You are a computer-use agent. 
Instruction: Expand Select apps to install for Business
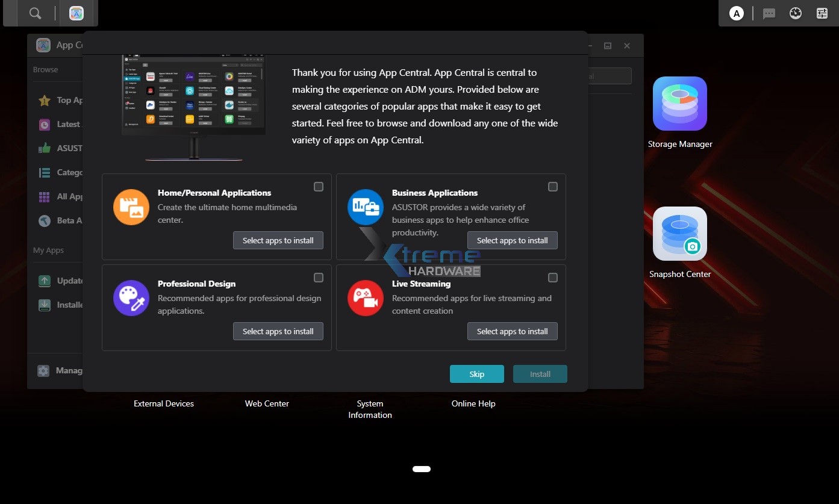click(x=513, y=240)
